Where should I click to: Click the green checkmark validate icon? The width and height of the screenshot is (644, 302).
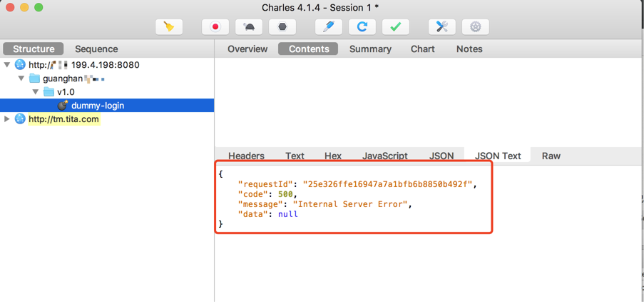395,27
